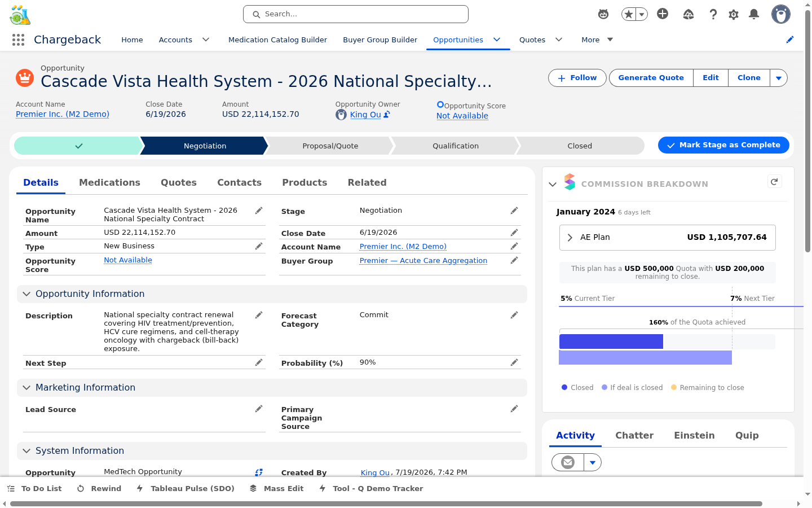Viewport: 812px width, 508px height.
Task: Expand the Opportunities nav dropdown chevron
Action: (497, 40)
